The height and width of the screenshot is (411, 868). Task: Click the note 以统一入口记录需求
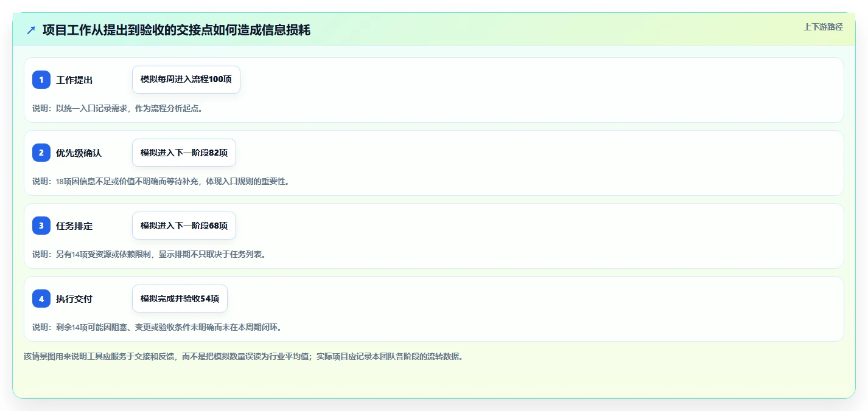(117, 108)
